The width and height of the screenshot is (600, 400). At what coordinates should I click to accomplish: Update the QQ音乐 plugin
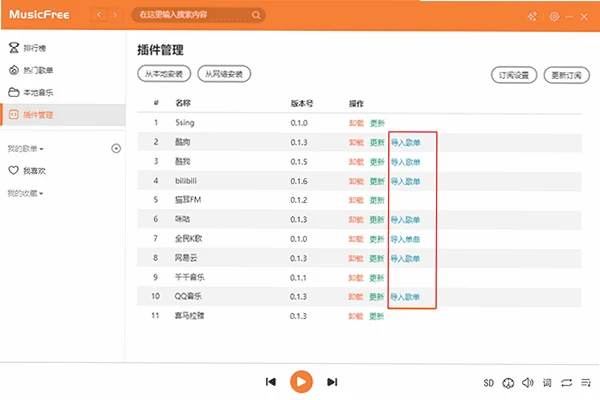(377, 297)
